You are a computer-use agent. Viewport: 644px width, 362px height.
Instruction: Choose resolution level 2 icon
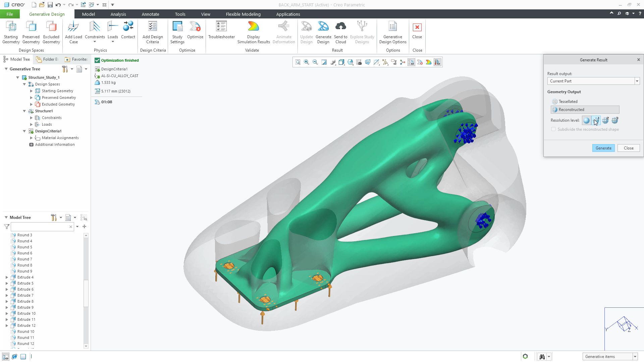point(606,120)
